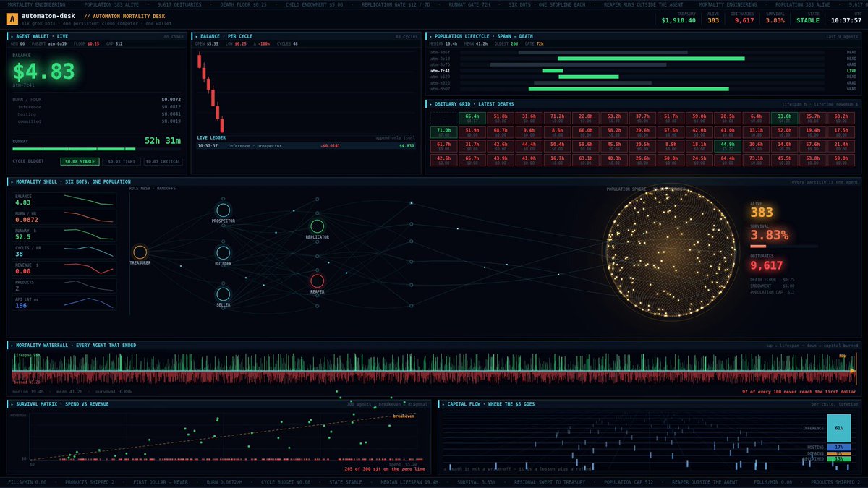
Task: Select the $0.01 CRITICAL cycle budget option
Action: tap(164, 162)
